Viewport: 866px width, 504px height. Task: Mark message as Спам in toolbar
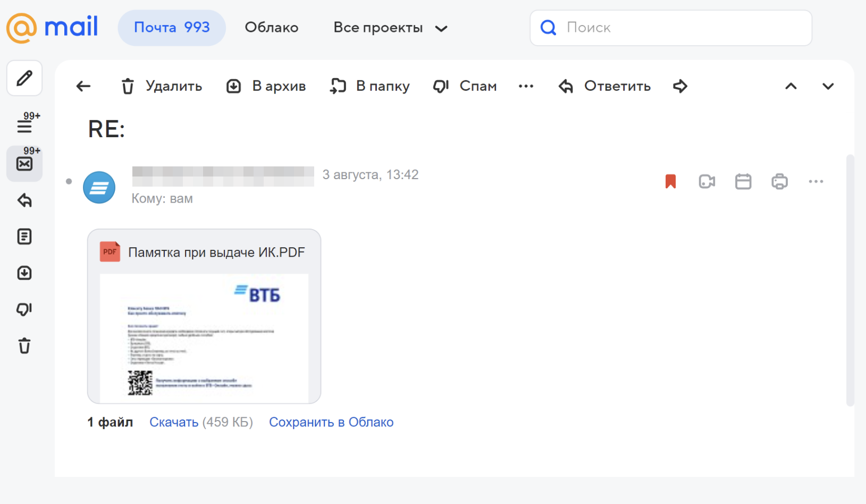click(465, 86)
